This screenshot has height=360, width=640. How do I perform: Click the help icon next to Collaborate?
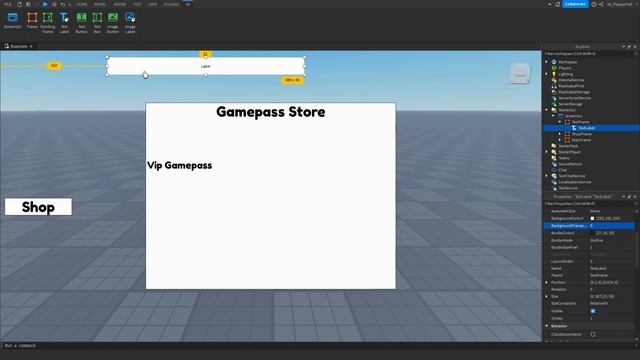click(x=594, y=4)
